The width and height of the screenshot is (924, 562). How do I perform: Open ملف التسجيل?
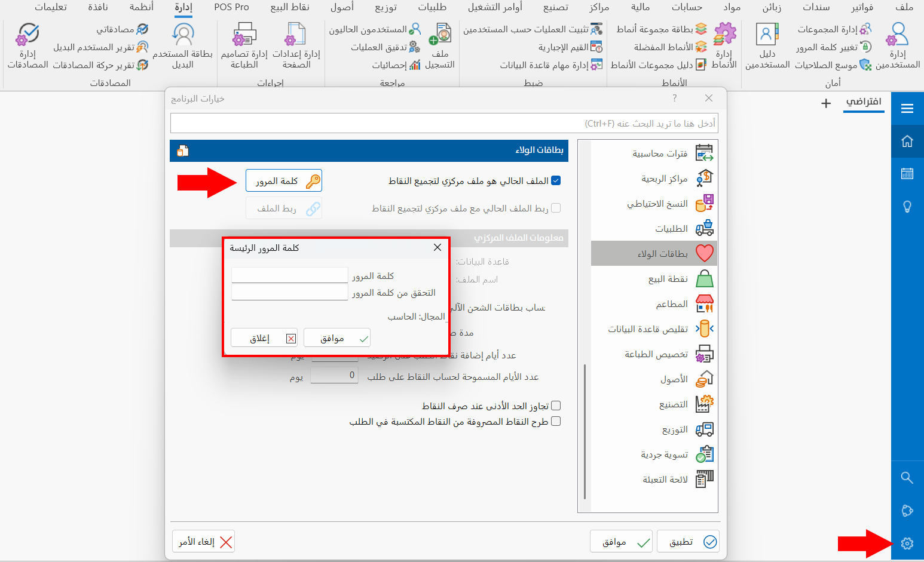point(441,45)
